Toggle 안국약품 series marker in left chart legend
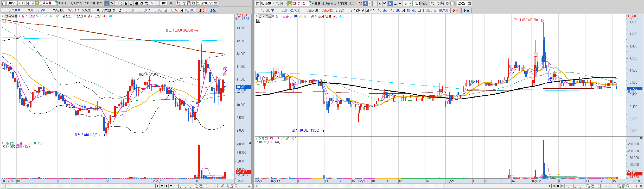This screenshot has width=644, height=189. [3, 16]
